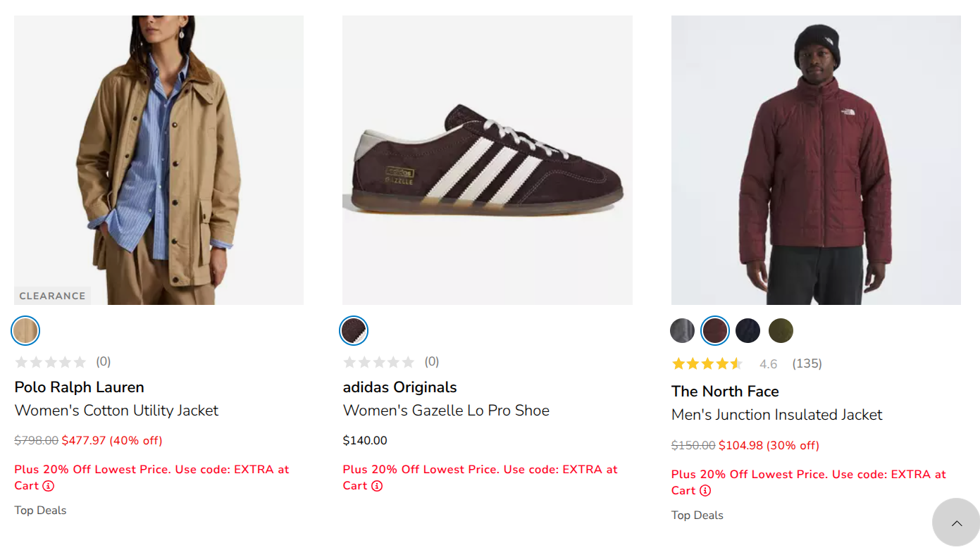Choose the burgundy swatch for Junction Jacket

point(715,331)
